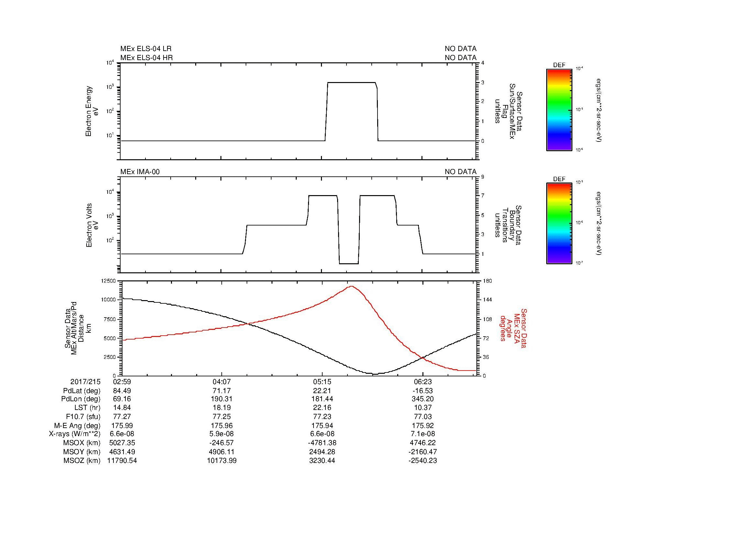Click NO DATA text above IMA panel
The image size is (756, 534).
460,172
